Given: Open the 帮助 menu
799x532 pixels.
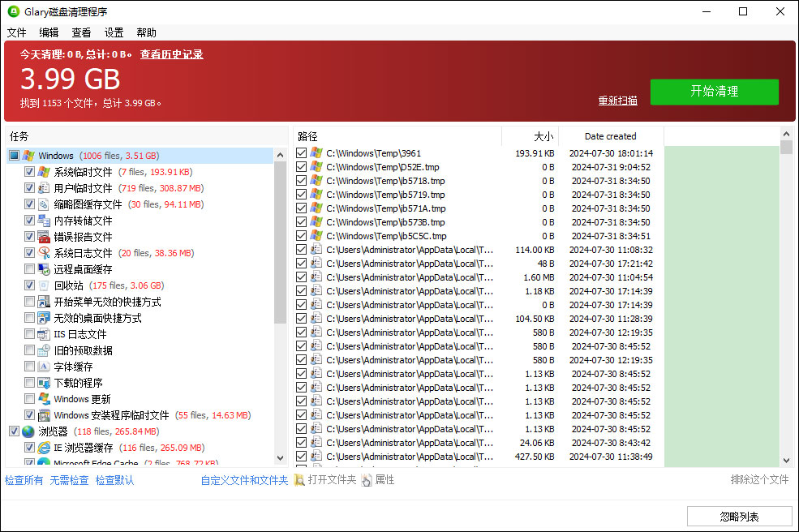Looking at the screenshot, I should (x=146, y=32).
